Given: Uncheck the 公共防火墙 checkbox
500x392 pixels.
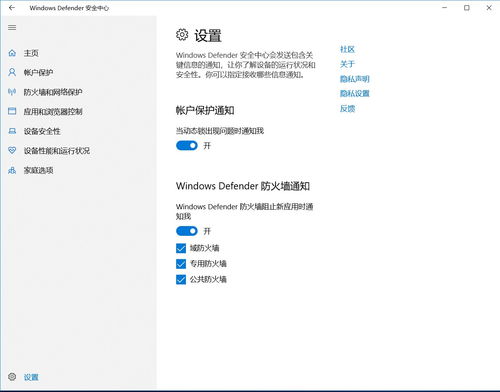Looking at the screenshot, I should (x=181, y=279).
